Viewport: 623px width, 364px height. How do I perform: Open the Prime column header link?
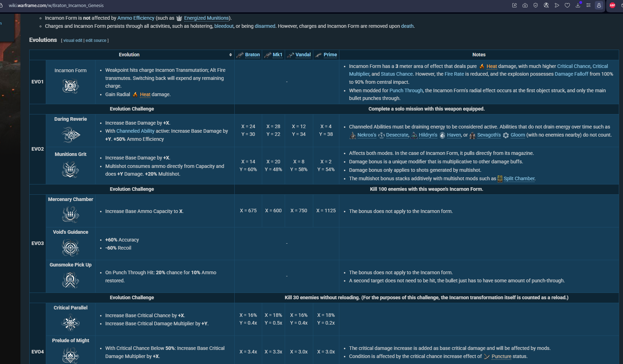click(330, 55)
